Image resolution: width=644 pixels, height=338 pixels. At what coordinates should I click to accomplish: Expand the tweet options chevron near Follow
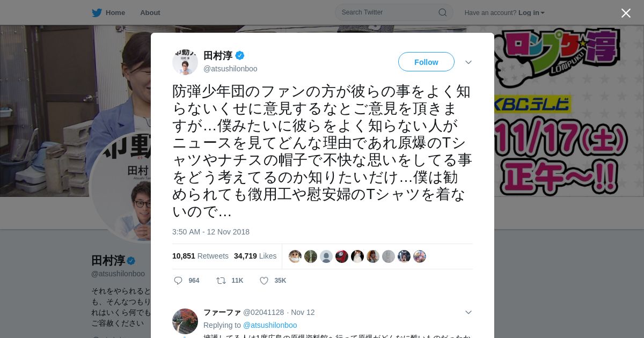tap(469, 62)
